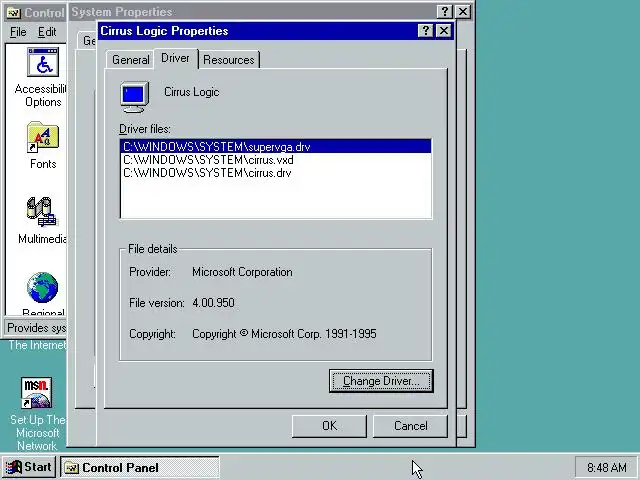Switch to the Resources tab

point(229,60)
